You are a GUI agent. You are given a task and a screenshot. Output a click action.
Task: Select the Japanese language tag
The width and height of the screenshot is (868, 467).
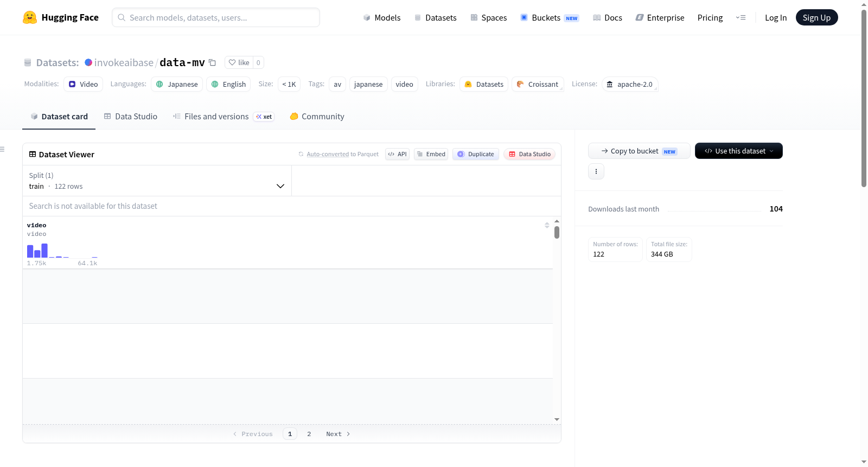click(177, 84)
